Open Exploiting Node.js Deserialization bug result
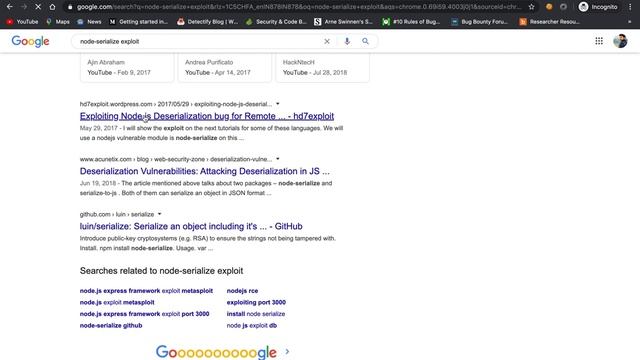This screenshot has height=360, width=640. tap(207, 116)
